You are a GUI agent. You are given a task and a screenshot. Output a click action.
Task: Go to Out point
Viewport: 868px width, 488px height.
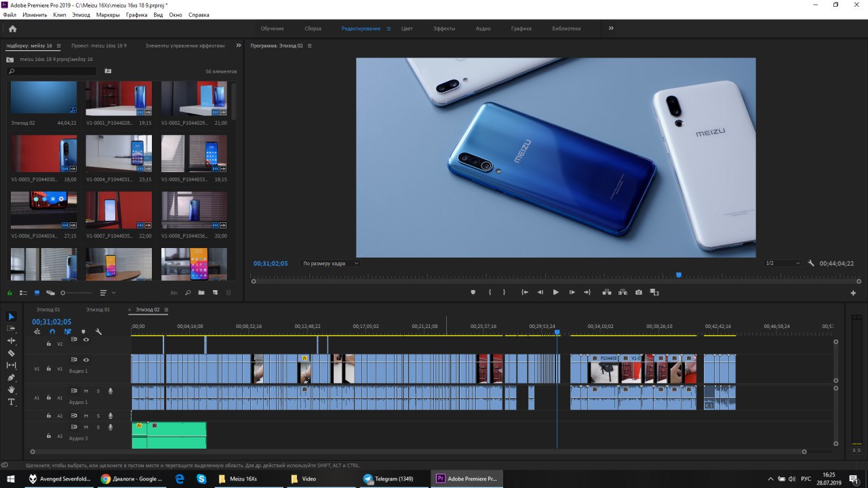click(x=587, y=292)
